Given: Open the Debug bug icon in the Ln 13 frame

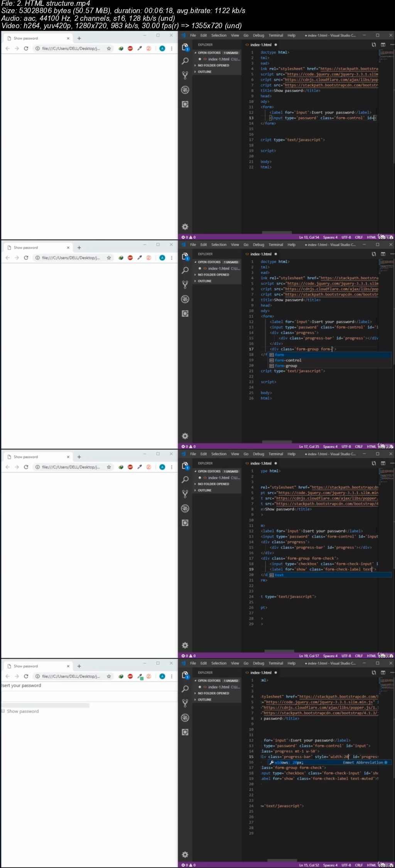Looking at the screenshot, I should [x=185, y=90].
